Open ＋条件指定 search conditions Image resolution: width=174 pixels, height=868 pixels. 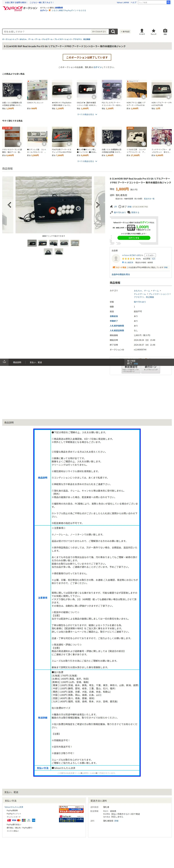coord(125,32)
